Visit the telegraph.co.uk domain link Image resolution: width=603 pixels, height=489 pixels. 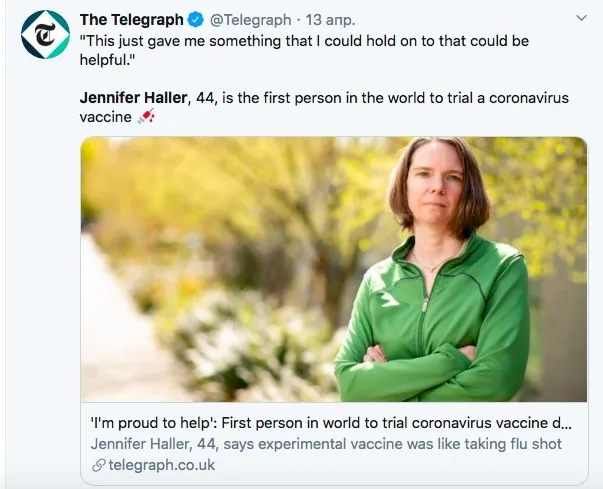[162, 465]
